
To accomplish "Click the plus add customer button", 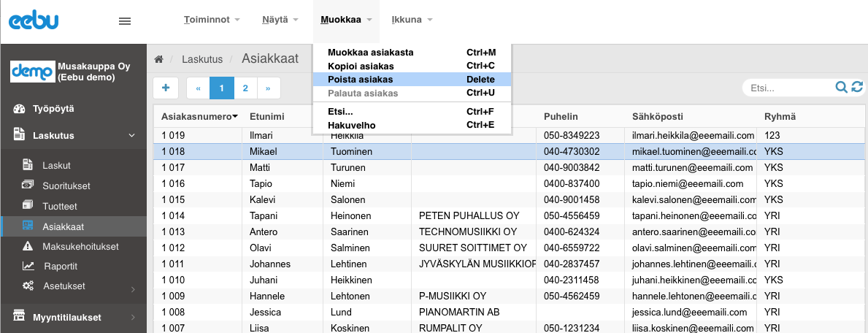I will [166, 88].
